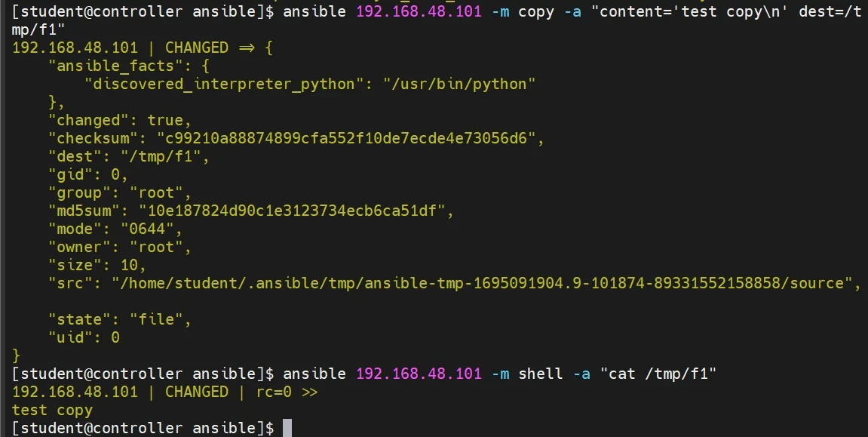The width and height of the screenshot is (868, 437).
Task: Click the "state": "file" entry
Action: tap(120, 319)
